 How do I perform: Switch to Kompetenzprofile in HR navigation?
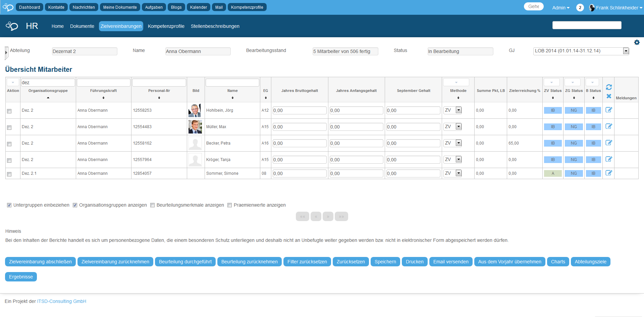(x=166, y=26)
